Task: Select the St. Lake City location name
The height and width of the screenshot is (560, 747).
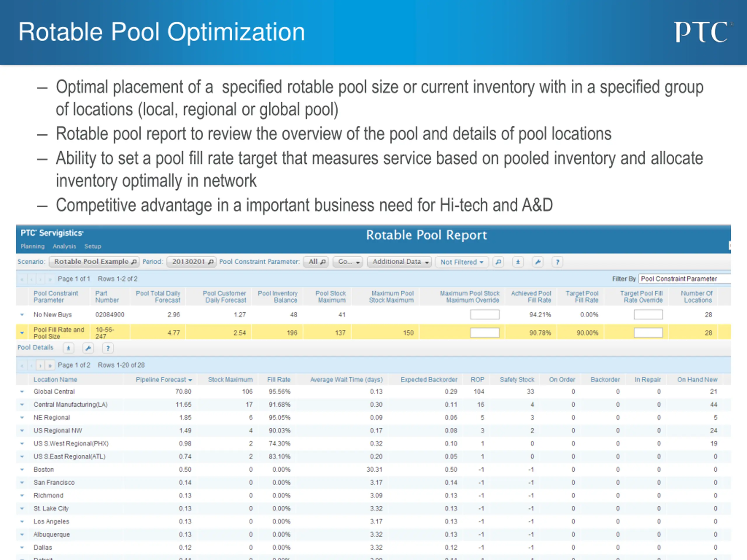Action: [51, 508]
